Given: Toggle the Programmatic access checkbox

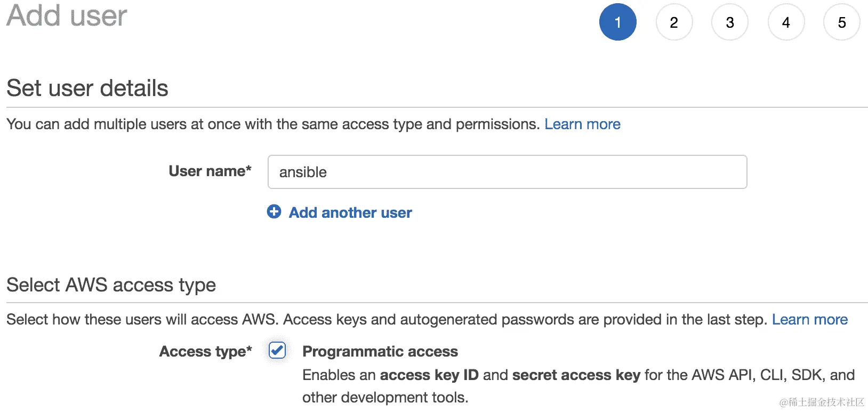Looking at the screenshot, I should 277,351.
